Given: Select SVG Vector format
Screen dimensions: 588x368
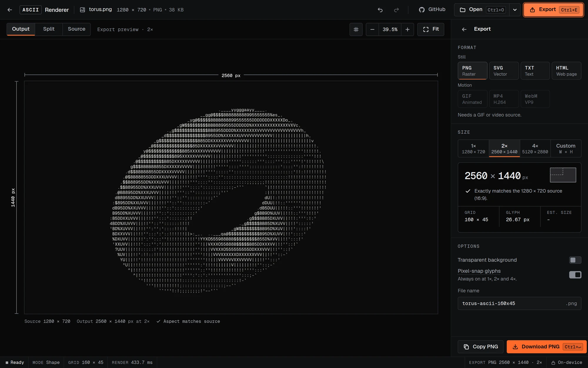Looking at the screenshot, I should (x=504, y=71).
